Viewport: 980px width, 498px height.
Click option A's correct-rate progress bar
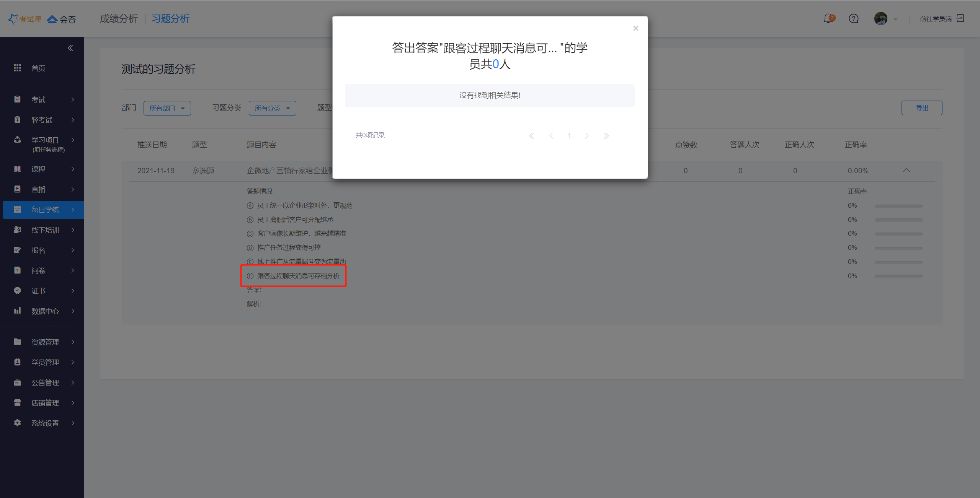[898, 206]
